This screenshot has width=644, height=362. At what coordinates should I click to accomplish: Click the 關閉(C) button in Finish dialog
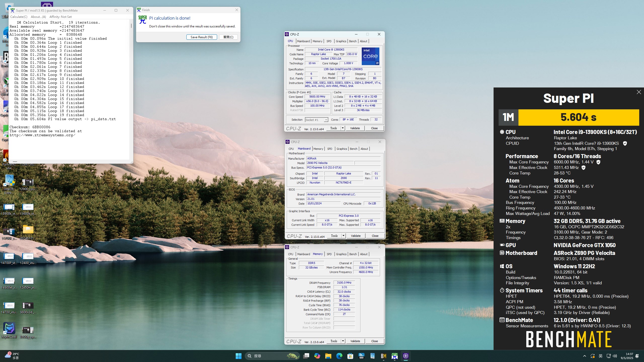point(228,37)
